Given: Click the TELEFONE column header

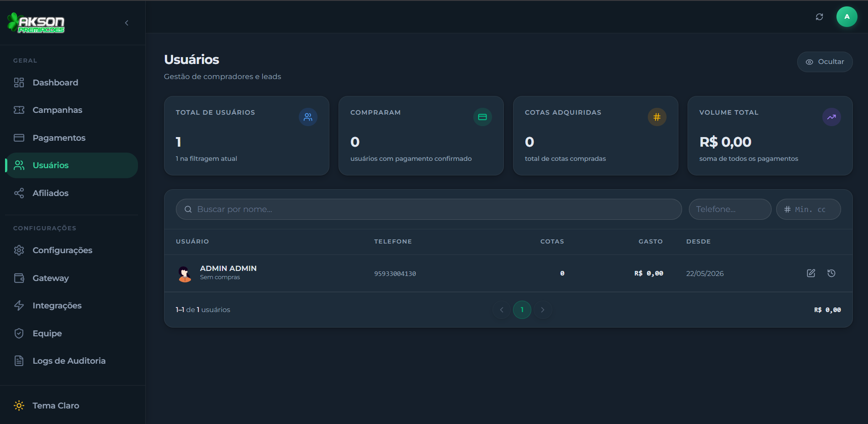Looking at the screenshot, I should (393, 241).
